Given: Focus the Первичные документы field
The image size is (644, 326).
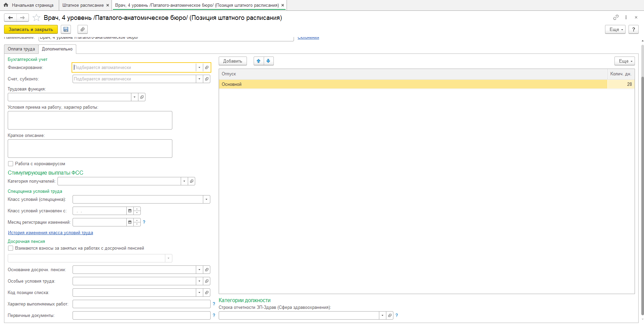Looking at the screenshot, I should coord(141,316).
